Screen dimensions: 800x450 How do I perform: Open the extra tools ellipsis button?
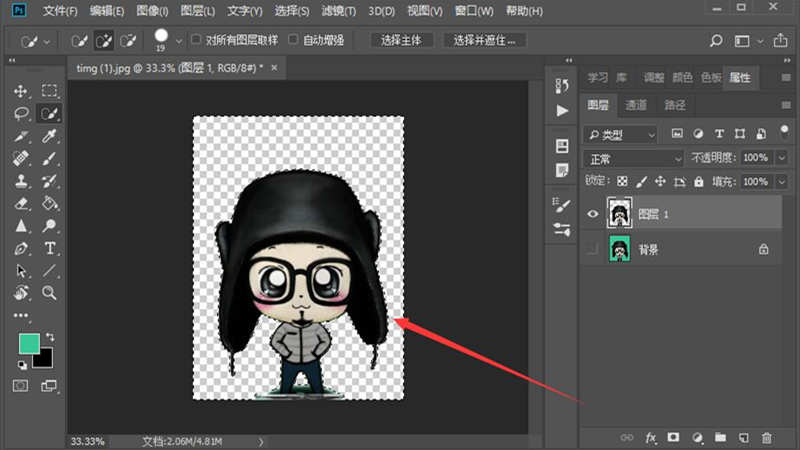(21, 315)
